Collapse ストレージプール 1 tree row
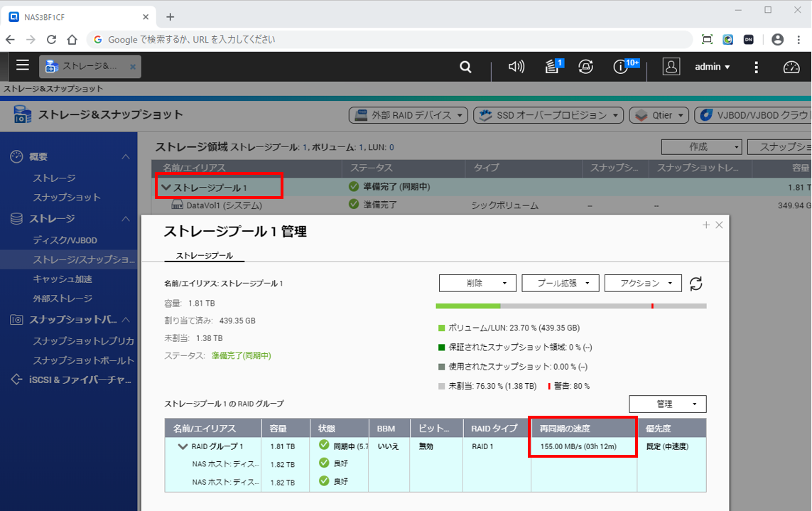 coord(166,188)
